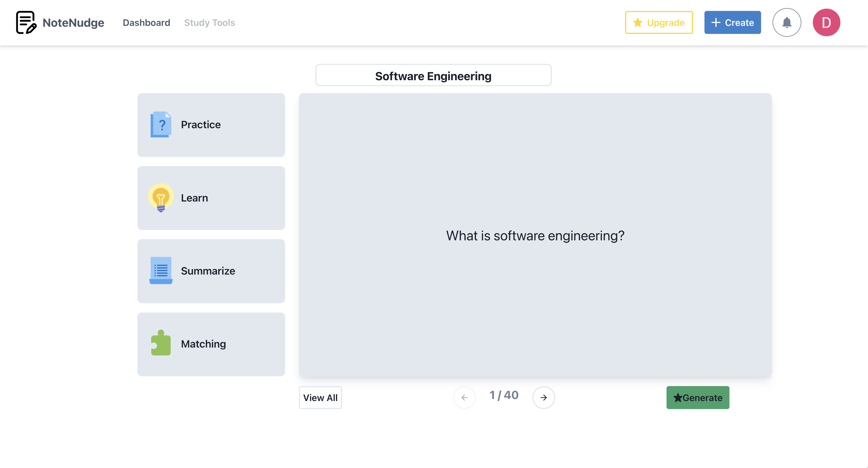Open the user avatar D menu
868x468 pixels.
(826, 23)
